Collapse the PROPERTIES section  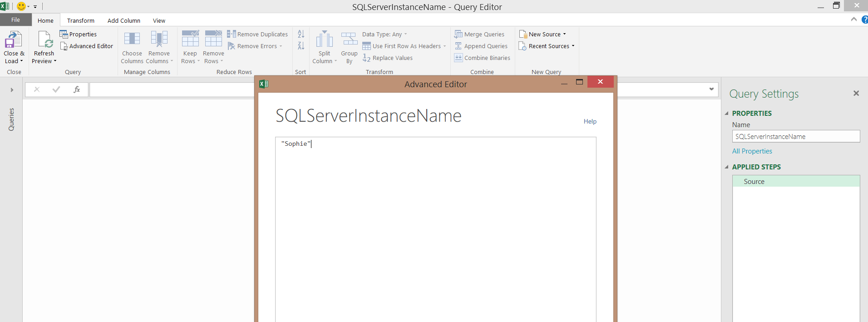pos(726,114)
